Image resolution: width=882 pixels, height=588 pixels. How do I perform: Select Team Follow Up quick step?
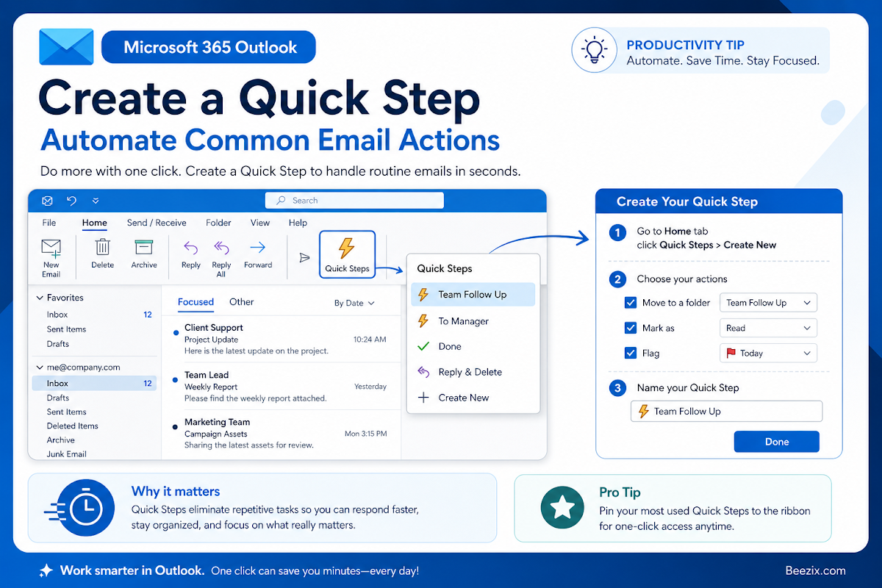coord(471,295)
